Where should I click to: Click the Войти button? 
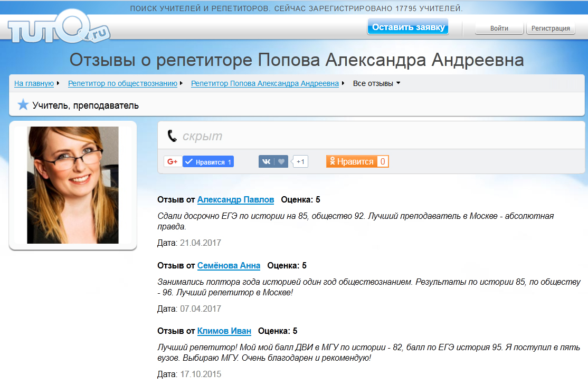point(499,28)
